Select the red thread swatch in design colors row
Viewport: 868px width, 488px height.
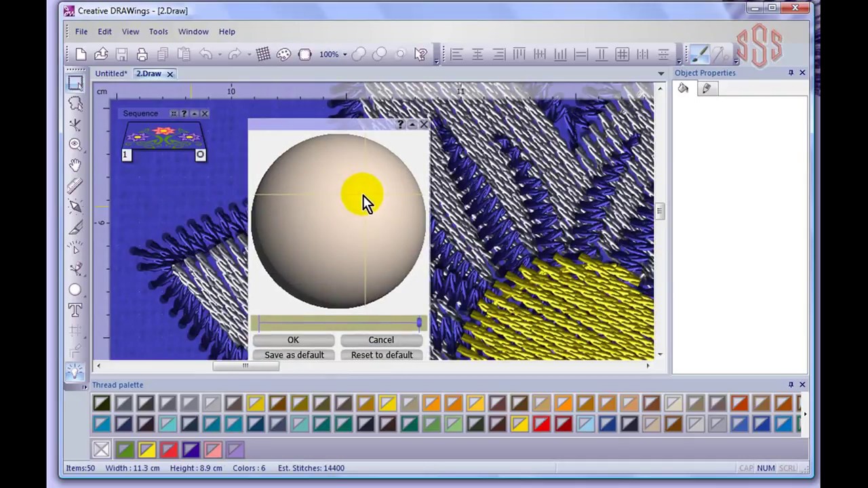coord(168,449)
